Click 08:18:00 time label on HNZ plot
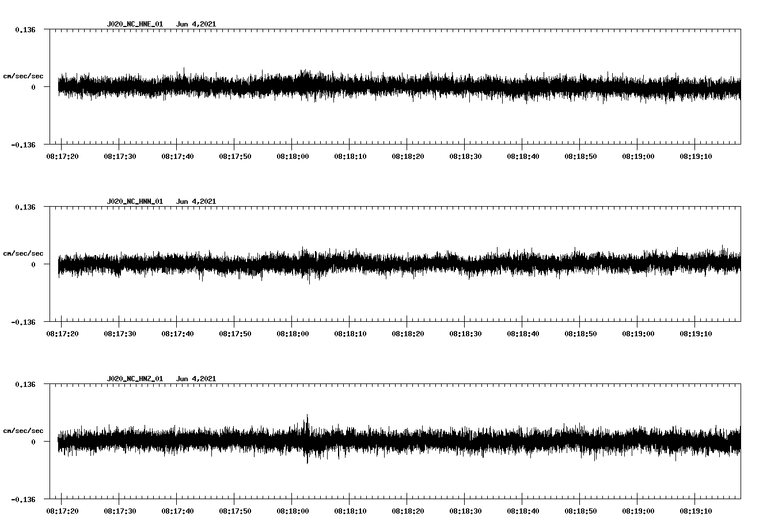This screenshot has width=782, height=532. pyautogui.click(x=293, y=511)
